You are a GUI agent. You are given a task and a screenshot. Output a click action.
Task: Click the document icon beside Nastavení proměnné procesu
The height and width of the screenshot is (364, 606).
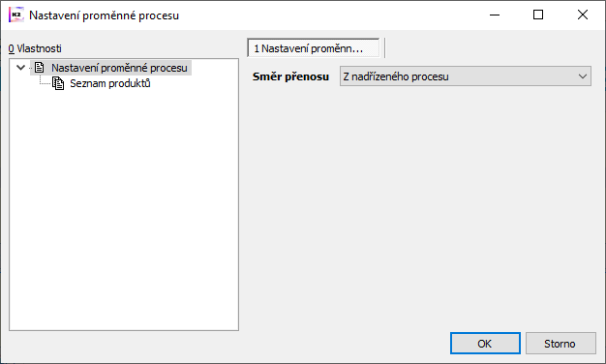tap(39, 68)
